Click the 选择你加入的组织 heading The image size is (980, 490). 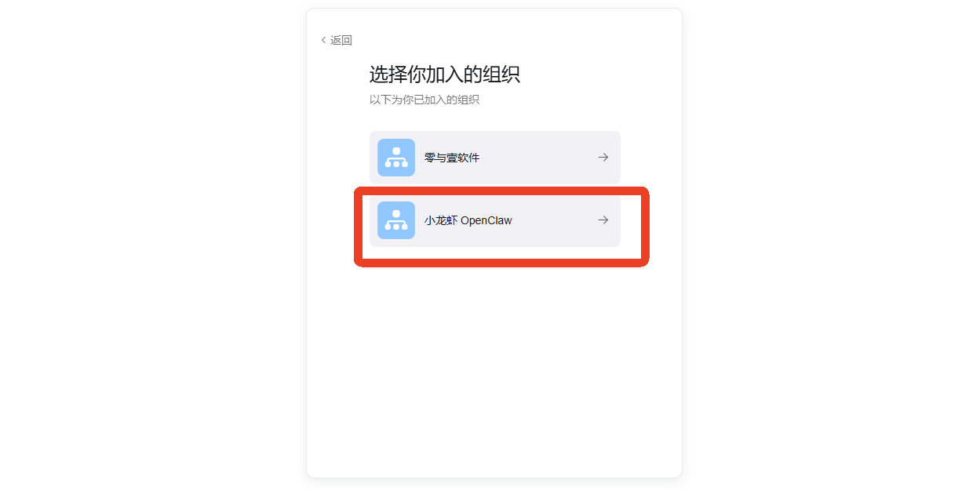(x=445, y=74)
